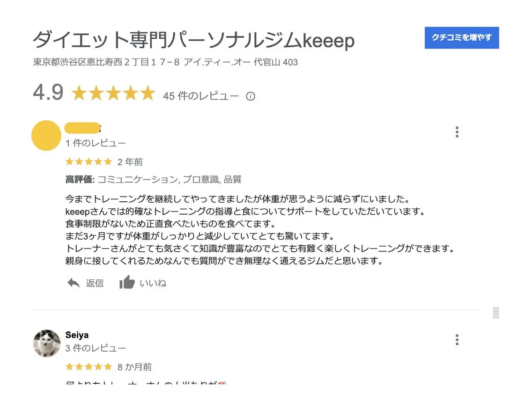
Task: Click the クチコミを増やす button
Action: point(461,37)
